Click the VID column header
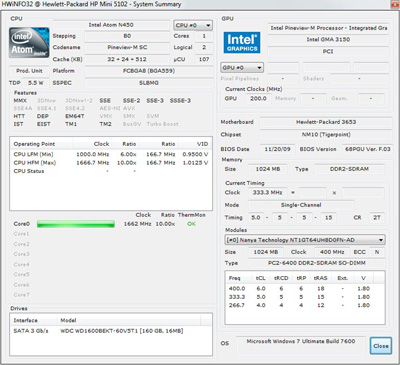 click(202, 144)
